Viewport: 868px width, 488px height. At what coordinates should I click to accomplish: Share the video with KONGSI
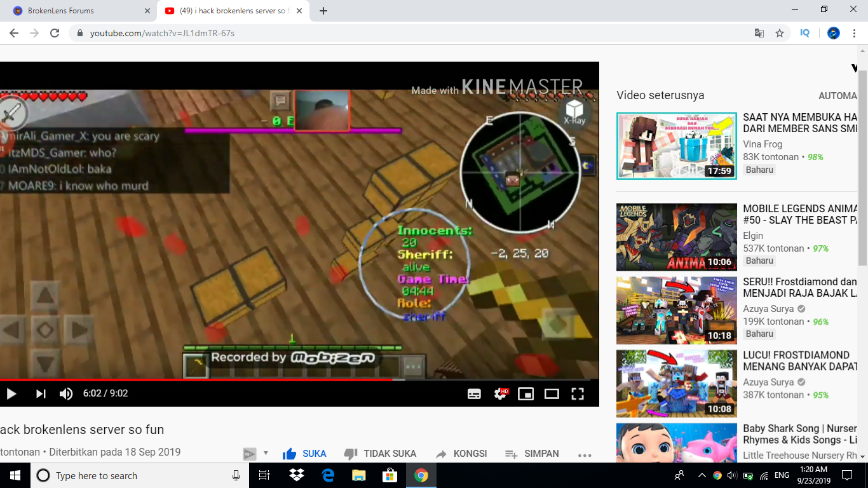click(461, 454)
